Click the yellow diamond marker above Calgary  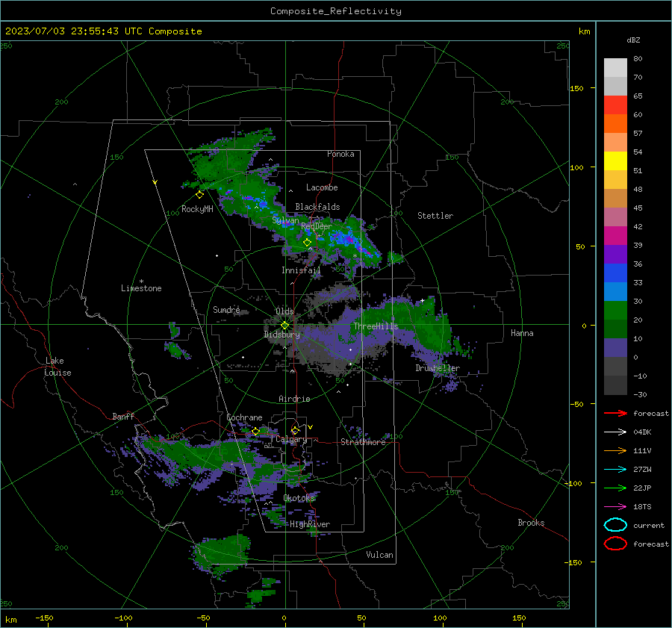(295, 430)
